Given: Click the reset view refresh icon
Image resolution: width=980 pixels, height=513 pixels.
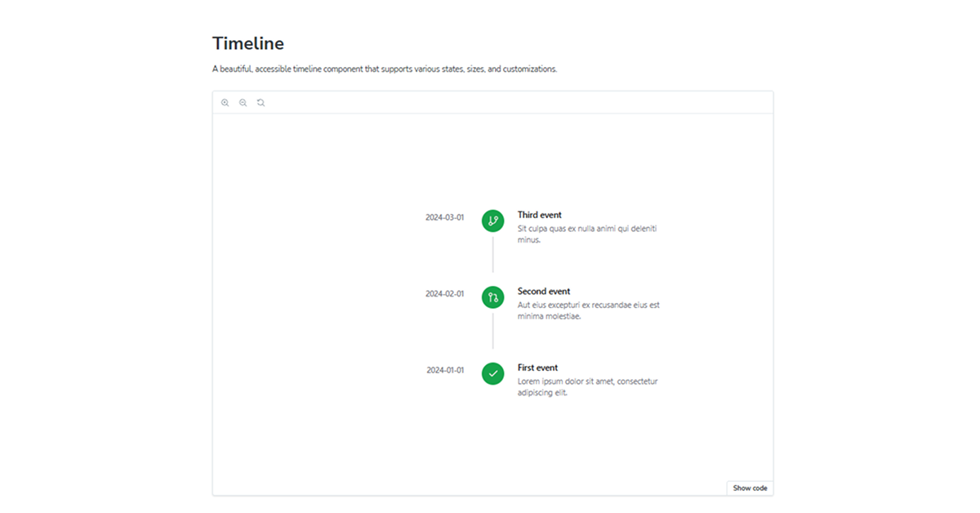Looking at the screenshot, I should (261, 102).
